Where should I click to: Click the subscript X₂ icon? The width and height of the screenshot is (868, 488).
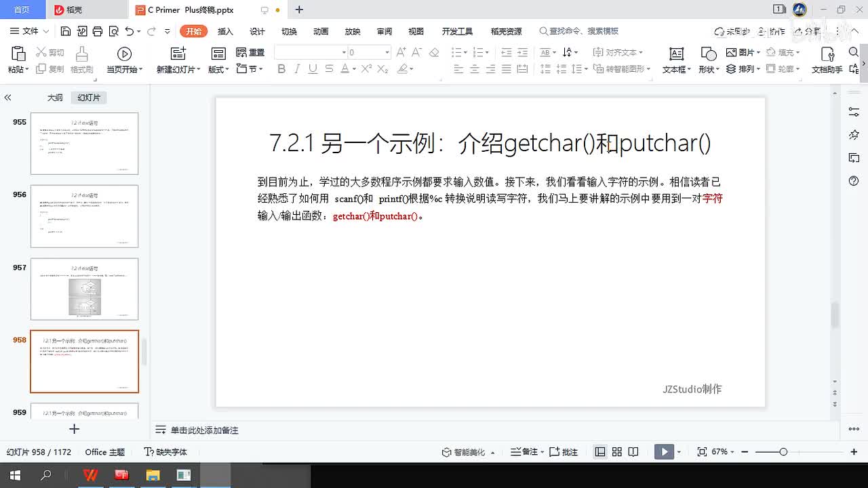coord(382,68)
